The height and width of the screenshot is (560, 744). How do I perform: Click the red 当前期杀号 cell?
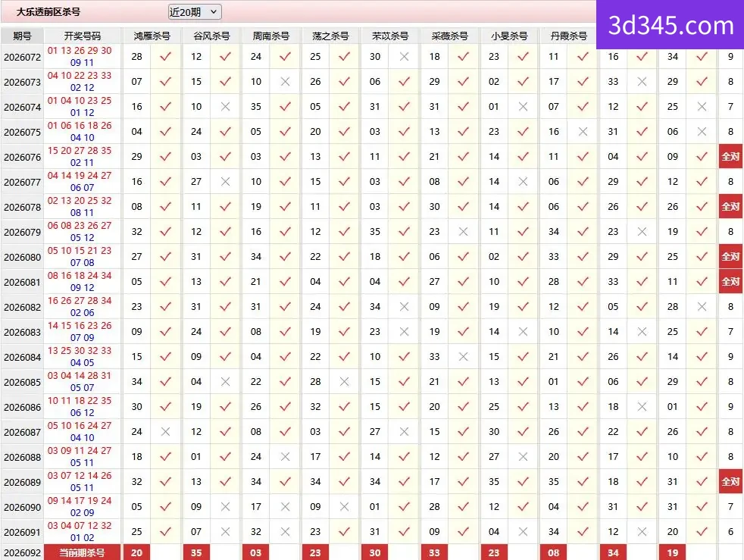point(82,553)
